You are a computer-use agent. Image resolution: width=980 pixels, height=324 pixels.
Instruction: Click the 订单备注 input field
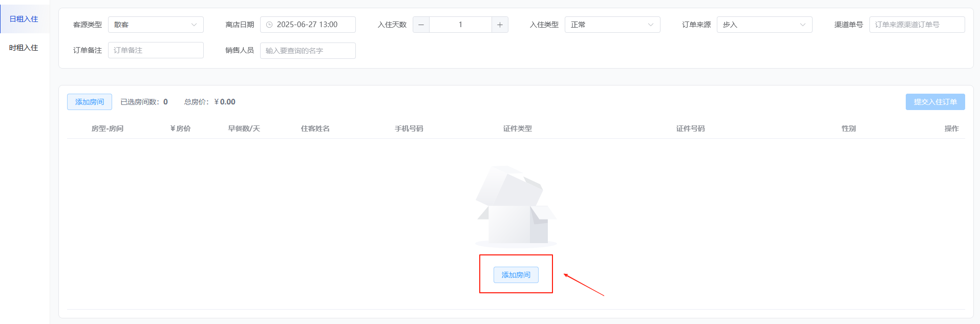pos(156,50)
